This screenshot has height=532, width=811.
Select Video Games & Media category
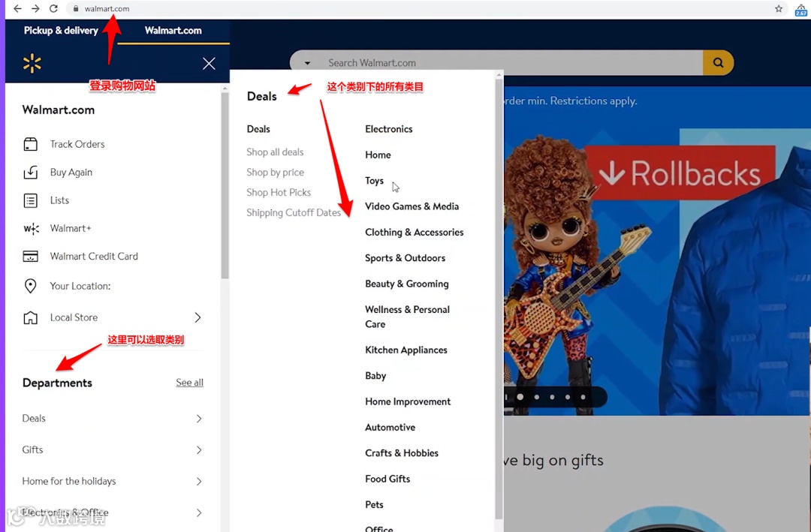point(412,206)
